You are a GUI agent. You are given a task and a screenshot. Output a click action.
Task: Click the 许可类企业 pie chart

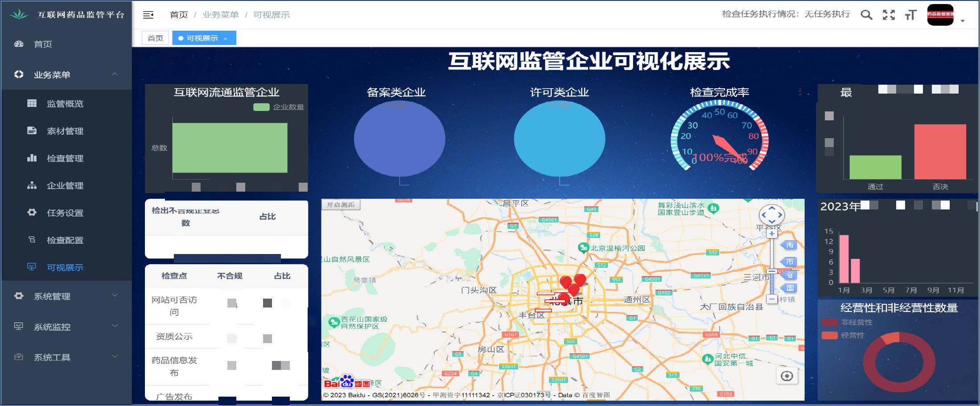tap(560, 138)
